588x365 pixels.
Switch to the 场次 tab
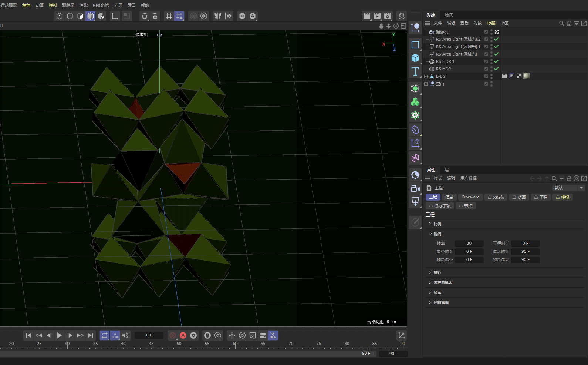[x=449, y=15]
